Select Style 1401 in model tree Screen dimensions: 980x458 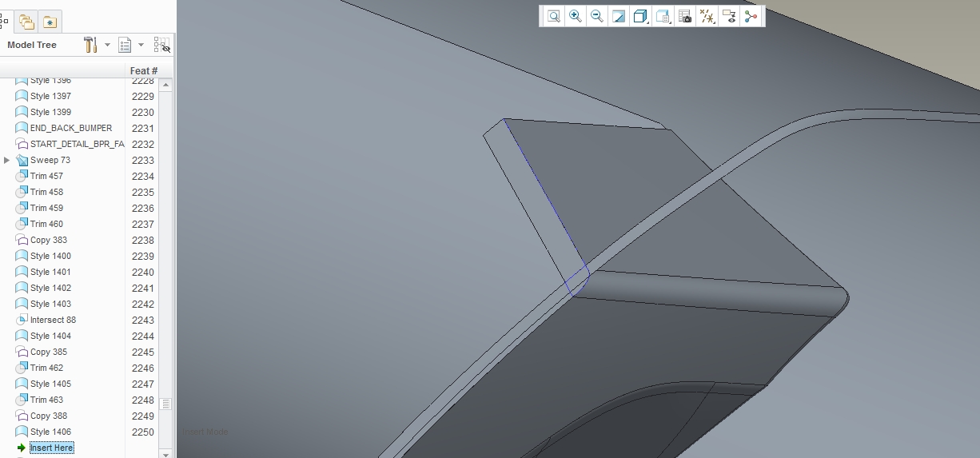pyautogui.click(x=50, y=272)
